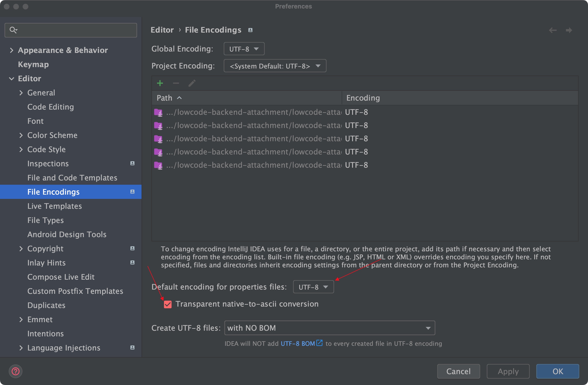Open the Project Encoding dropdown
588x385 pixels.
click(275, 66)
